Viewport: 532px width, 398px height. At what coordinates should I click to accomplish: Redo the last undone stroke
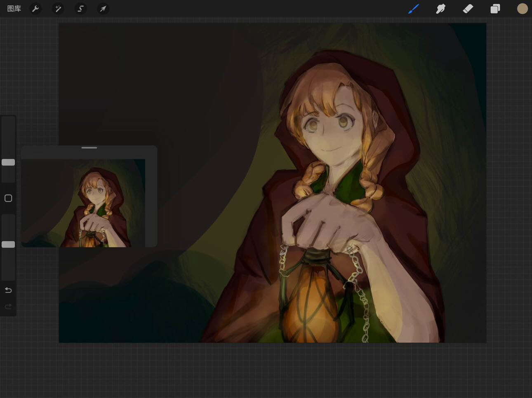click(8, 307)
